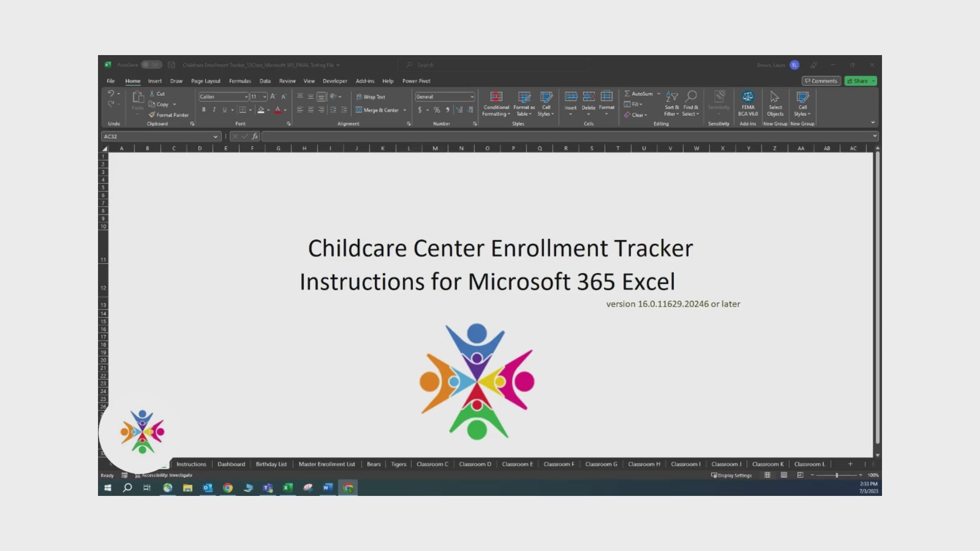Click the save disk icon in title bar
This screenshot has height=551, width=980.
(171, 65)
